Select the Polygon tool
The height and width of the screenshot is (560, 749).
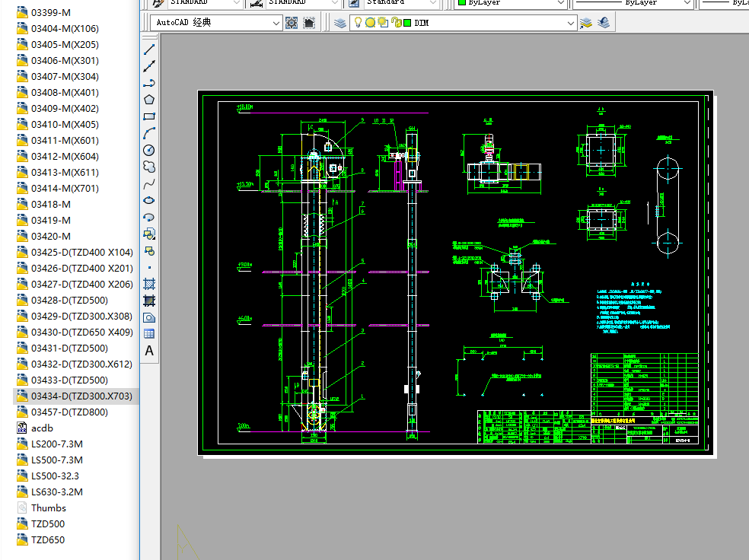pos(149,100)
